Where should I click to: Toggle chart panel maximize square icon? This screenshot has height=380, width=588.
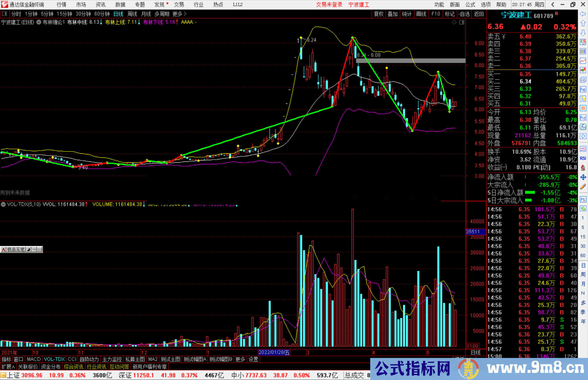click(x=462, y=22)
